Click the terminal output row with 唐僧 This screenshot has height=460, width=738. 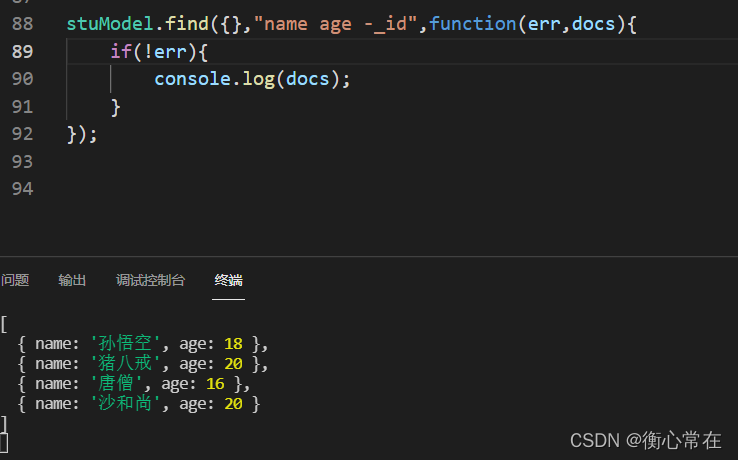pyautogui.click(x=134, y=384)
